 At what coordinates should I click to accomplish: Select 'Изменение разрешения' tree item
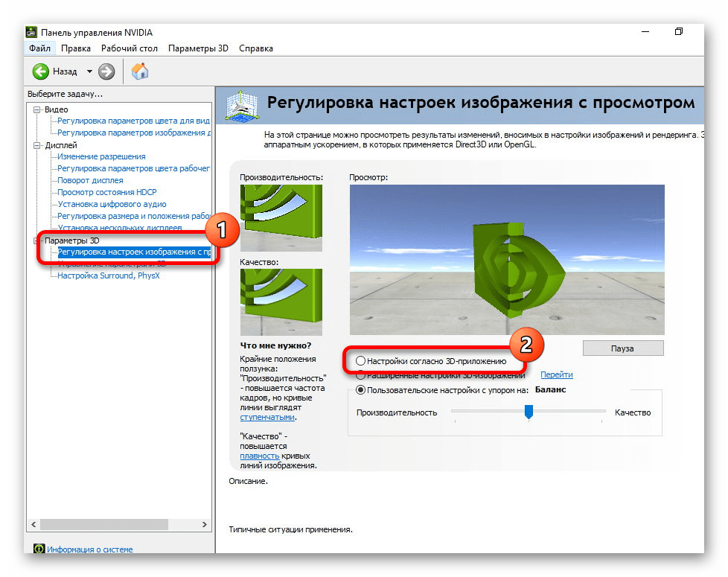(x=101, y=156)
